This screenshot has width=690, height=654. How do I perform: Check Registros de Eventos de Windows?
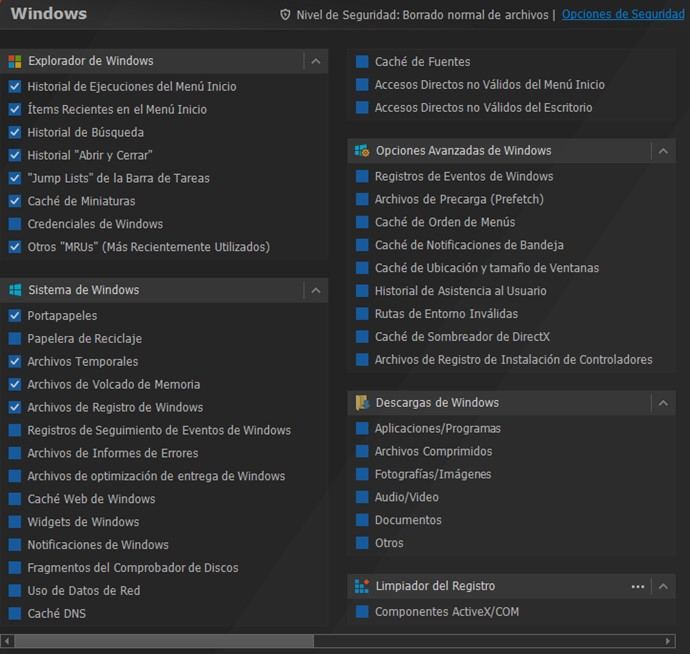362,176
